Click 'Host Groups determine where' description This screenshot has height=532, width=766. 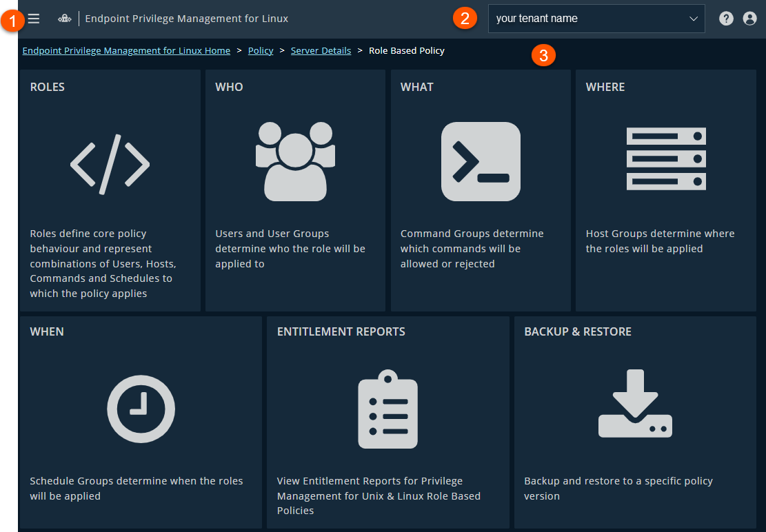pos(660,241)
